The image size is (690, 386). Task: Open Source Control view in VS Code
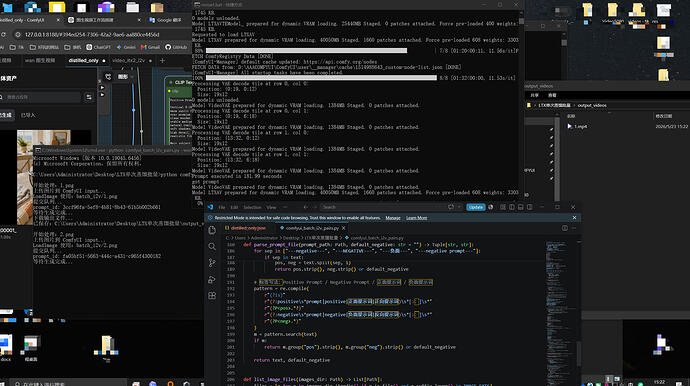pos(212,263)
